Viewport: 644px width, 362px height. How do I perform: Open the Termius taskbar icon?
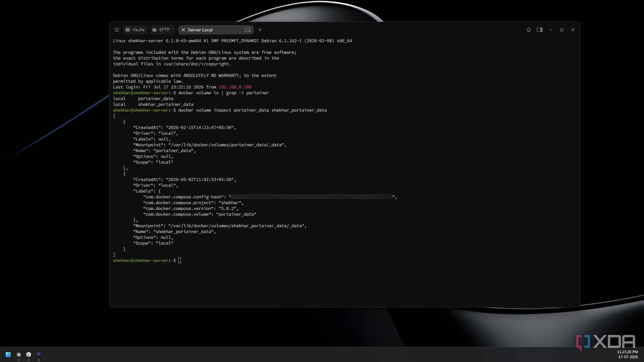point(39,354)
